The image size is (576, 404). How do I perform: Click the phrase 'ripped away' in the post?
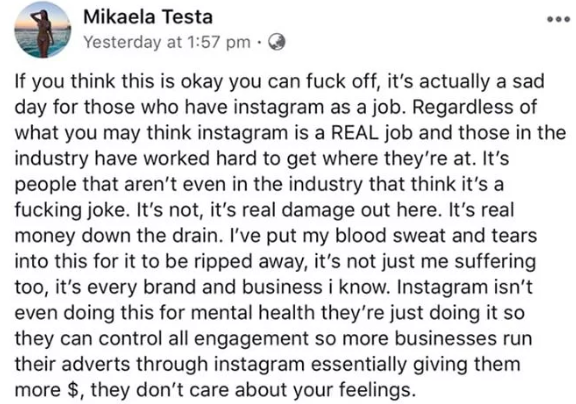(x=249, y=261)
